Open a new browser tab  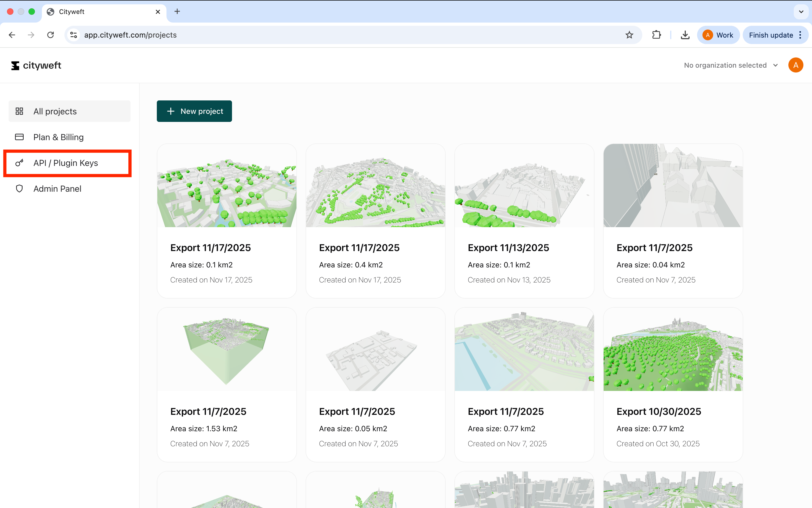pos(177,12)
